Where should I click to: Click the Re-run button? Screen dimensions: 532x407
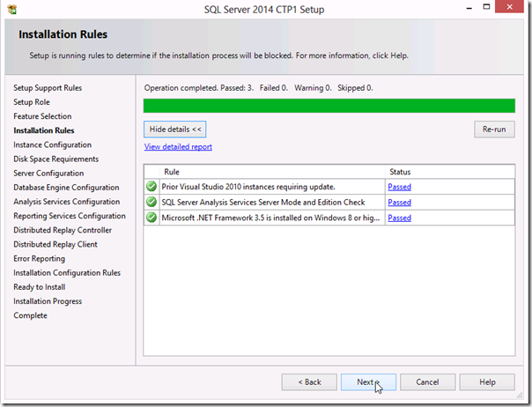pos(494,129)
